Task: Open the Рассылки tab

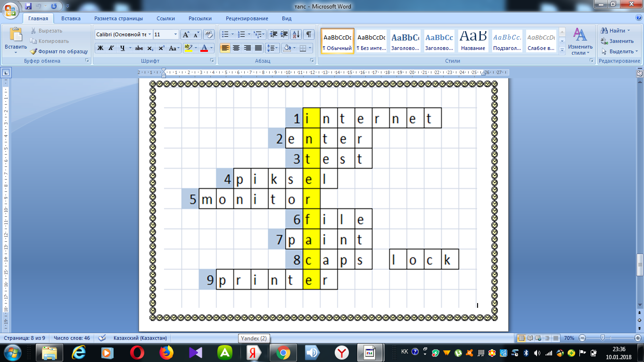Action: pyautogui.click(x=200, y=18)
